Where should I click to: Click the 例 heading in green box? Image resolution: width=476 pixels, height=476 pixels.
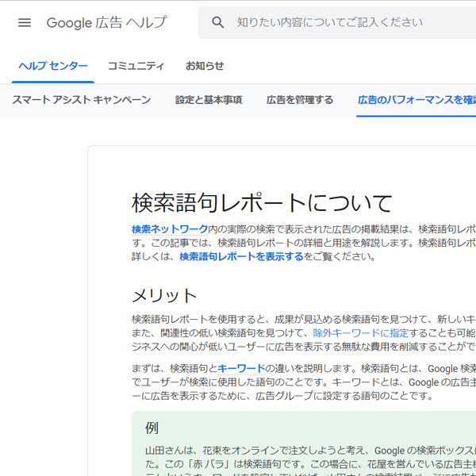(152, 428)
